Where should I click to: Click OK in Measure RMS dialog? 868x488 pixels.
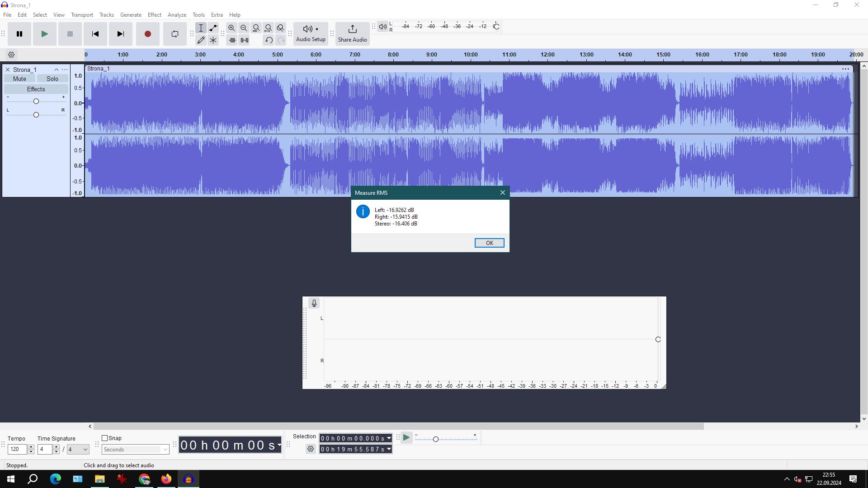click(x=489, y=243)
